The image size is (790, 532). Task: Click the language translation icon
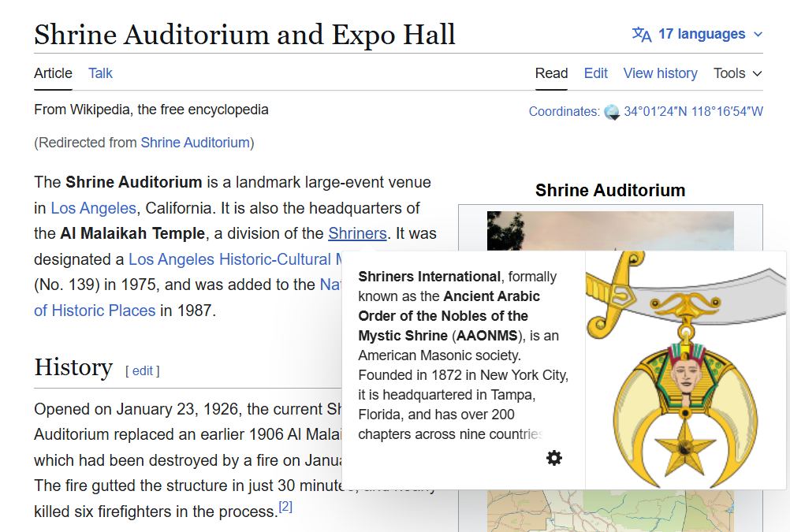pyautogui.click(x=642, y=34)
